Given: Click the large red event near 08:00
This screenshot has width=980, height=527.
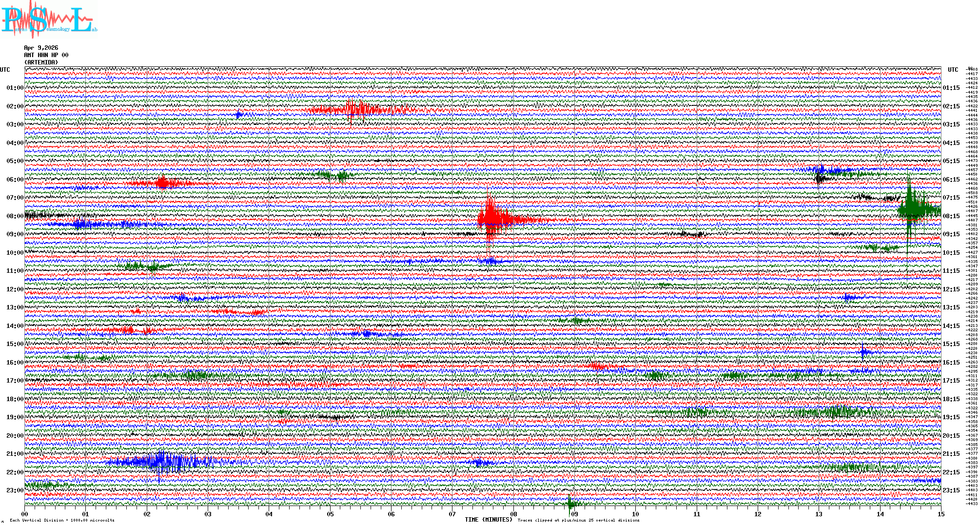Looking at the screenshot, I should coord(492,218).
